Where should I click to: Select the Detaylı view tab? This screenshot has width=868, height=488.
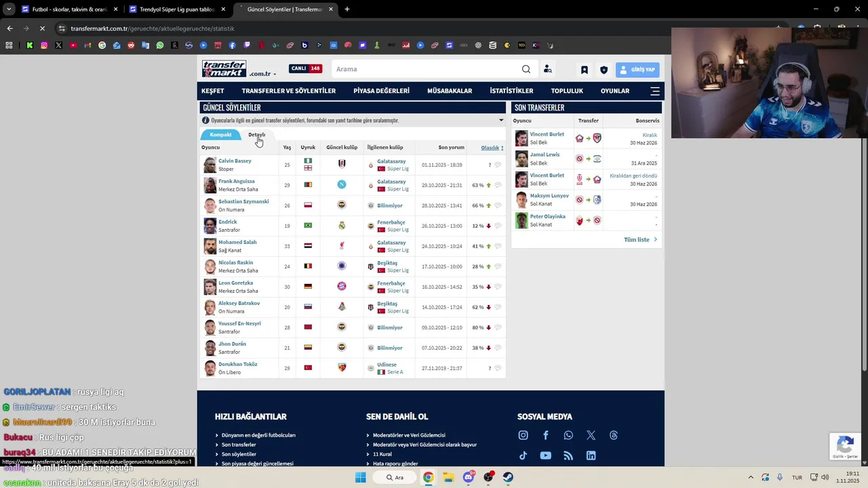point(256,135)
